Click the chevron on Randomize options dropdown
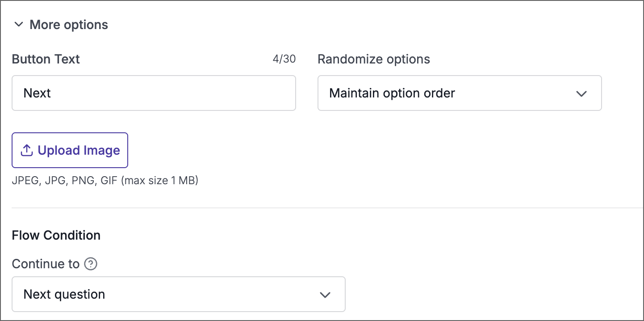644x321 pixels. [x=581, y=93]
